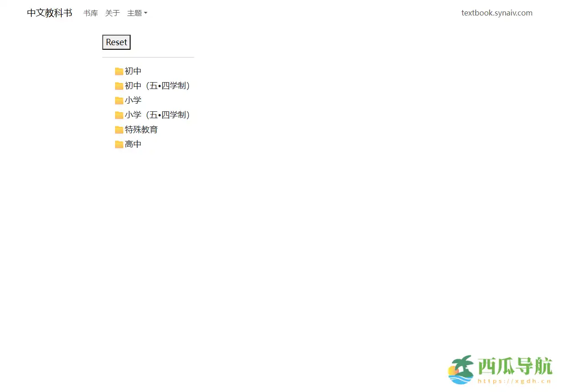This screenshot has height=392, width=563.
Task: Open the 书库 menu item
Action: (90, 13)
